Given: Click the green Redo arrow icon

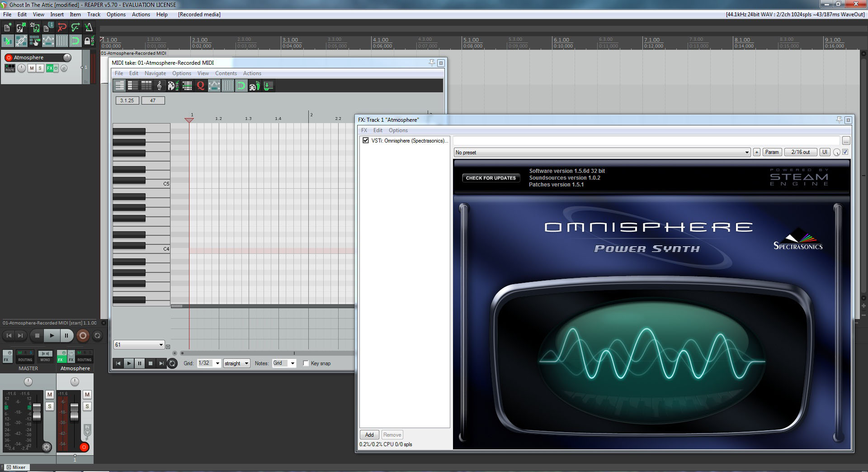Looking at the screenshot, I should pyautogui.click(x=75, y=28).
